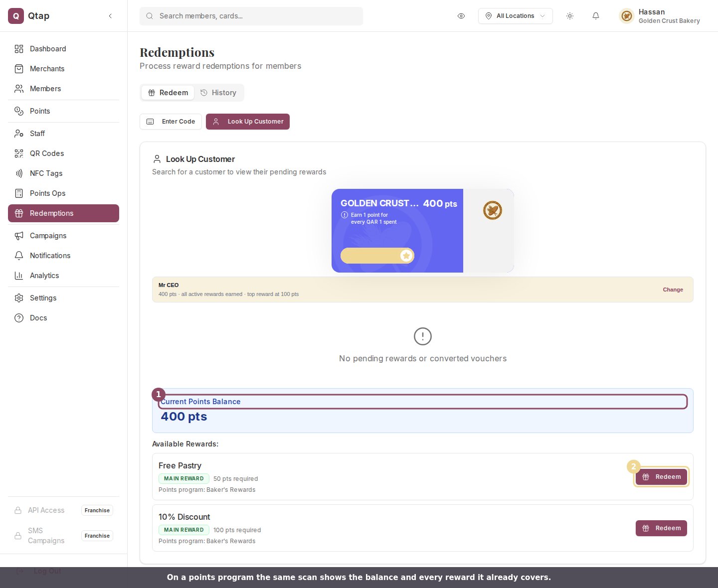Open the All Locations dropdown

pos(515,16)
